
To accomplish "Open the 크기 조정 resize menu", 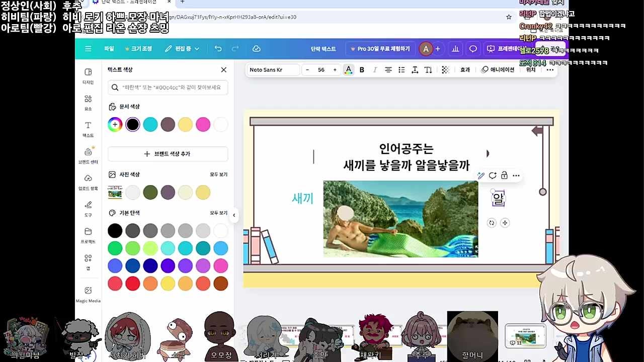I will 138,49.
